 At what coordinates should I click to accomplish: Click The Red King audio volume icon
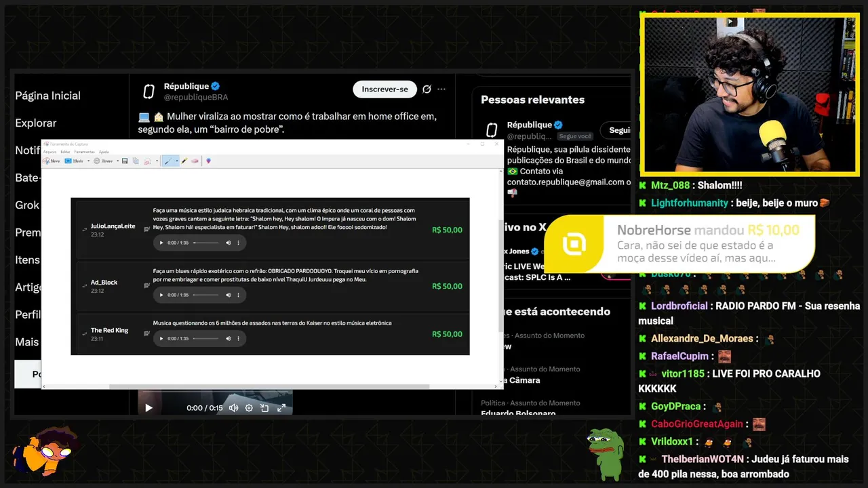(229, 338)
